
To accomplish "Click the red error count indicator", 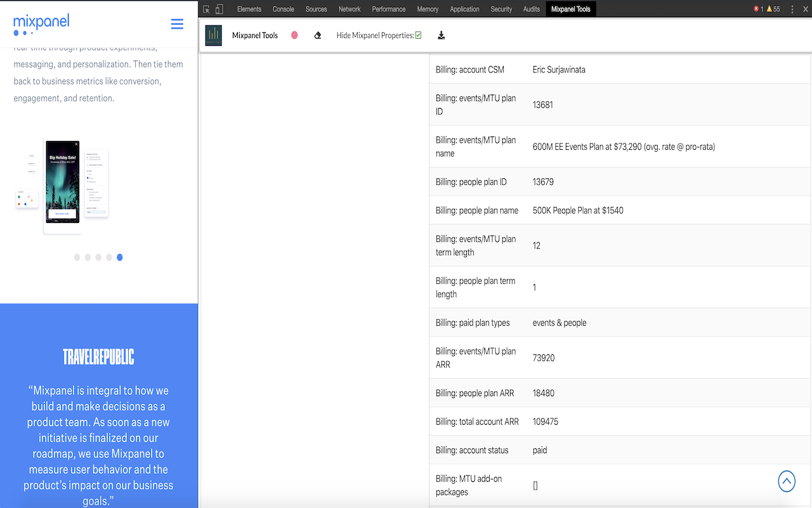I will (x=758, y=9).
